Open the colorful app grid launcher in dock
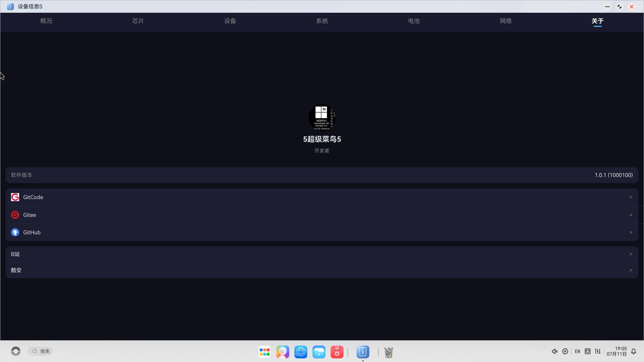The height and width of the screenshot is (362, 644). [265, 352]
